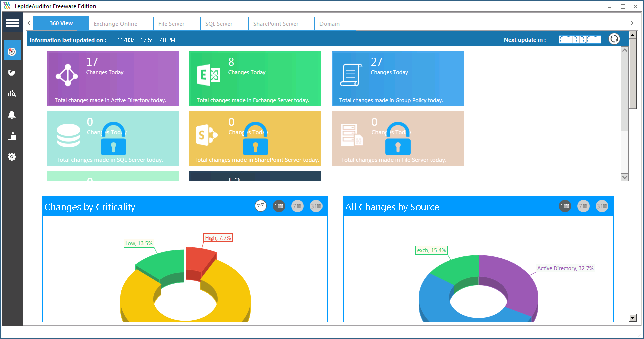
Task: Click the padlock on File Server tile
Action: pyautogui.click(x=398, y=138)
